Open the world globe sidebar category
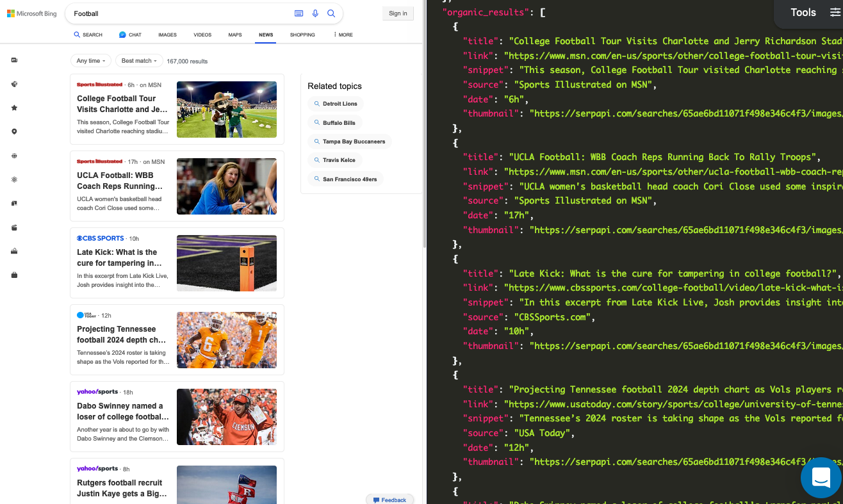This screenshot has height=504, width=843. pos(14,156)
